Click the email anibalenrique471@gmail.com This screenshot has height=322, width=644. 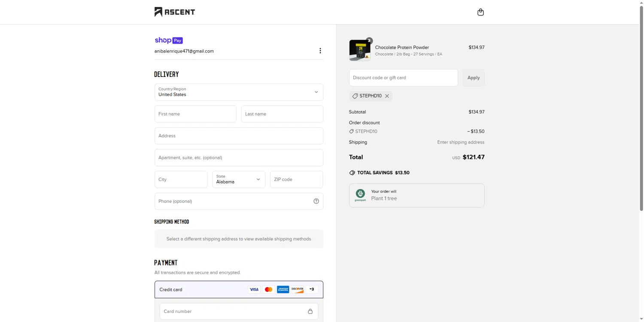pos(184,51)
